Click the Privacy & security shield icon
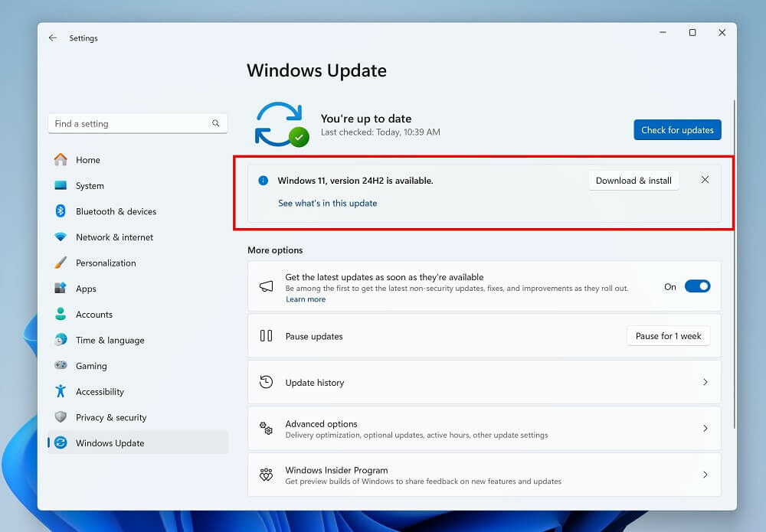The image size is (766, 532). (x=61, y=417)
